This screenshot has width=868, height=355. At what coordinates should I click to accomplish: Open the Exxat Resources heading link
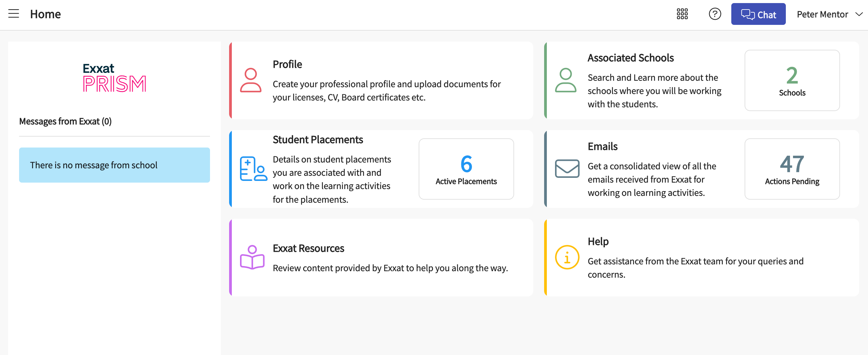[308, 248]
